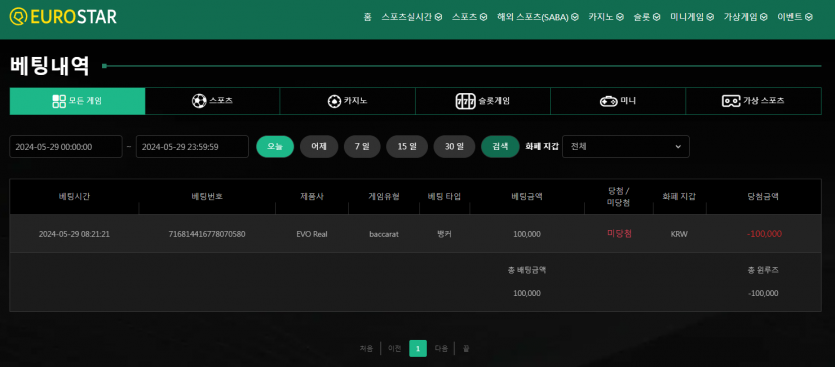Click the red -100,000 winnings cell
This screenshot has width=835, height=367.
[764, 234]
